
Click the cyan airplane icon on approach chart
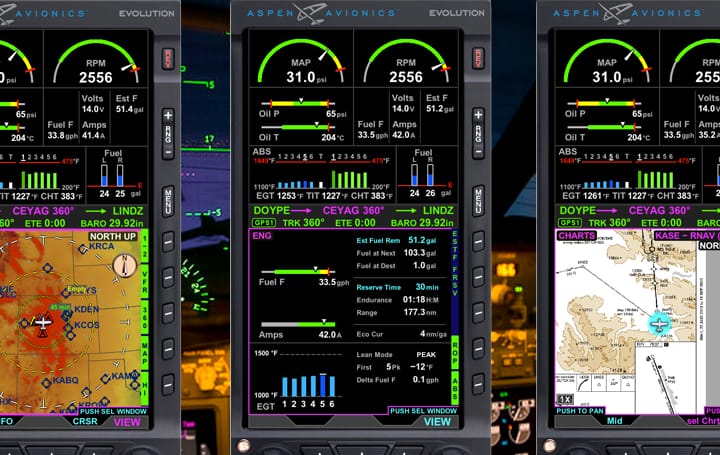tap(660, 324)
